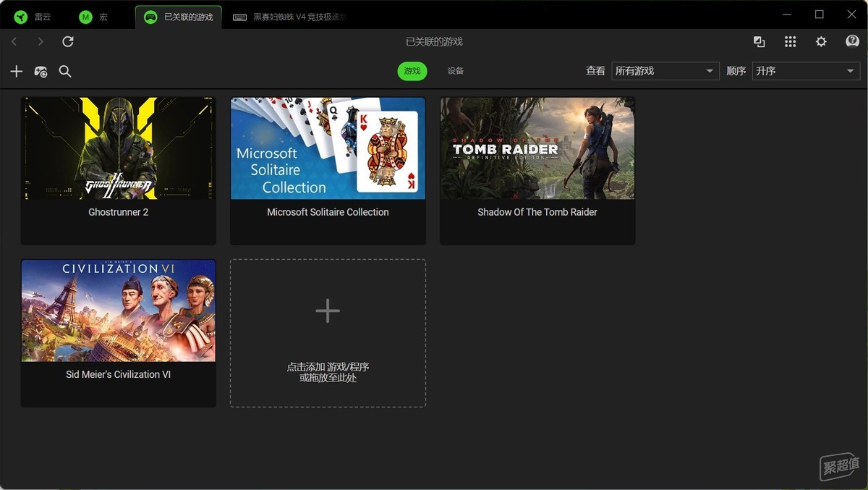Click the Ghostrunner 2 title text
Screen dimensions: 868x490
(x=119, y=212)
